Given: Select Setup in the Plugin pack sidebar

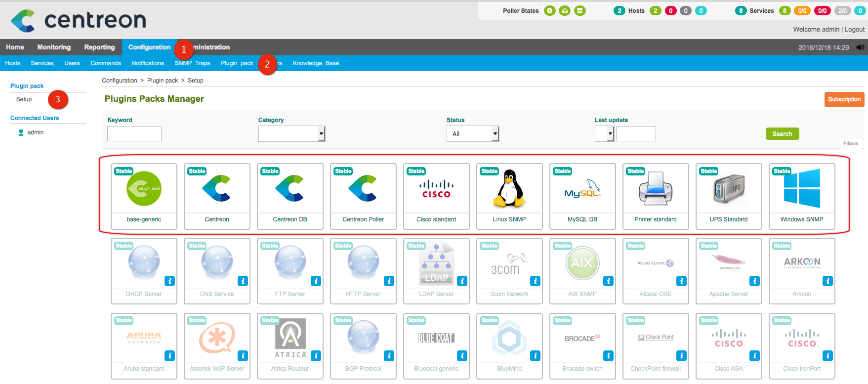Looking at the screenshot, I should (24, 99).
